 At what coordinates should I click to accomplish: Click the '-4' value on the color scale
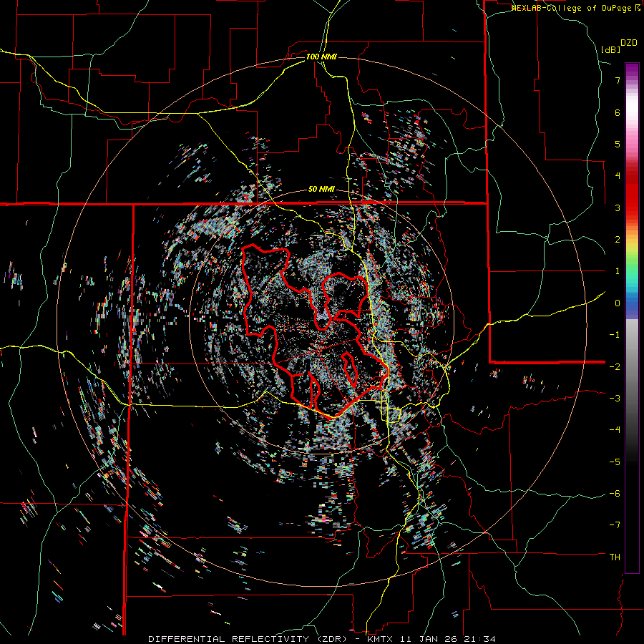(x=615, y=430)
